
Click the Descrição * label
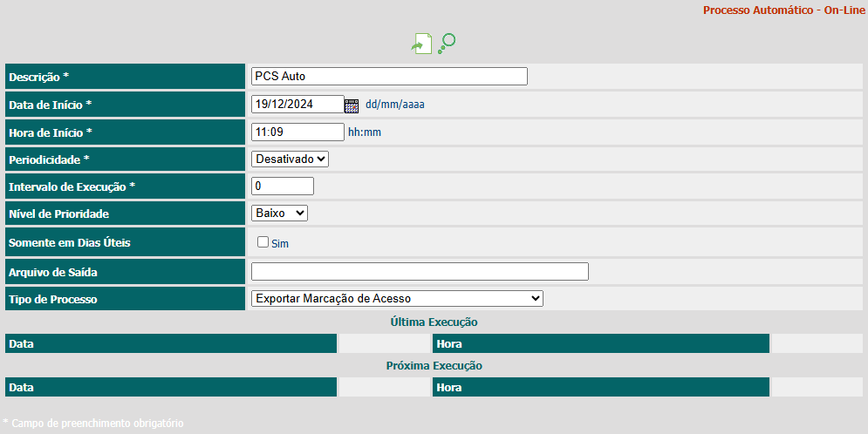click(x=38, y=77)
